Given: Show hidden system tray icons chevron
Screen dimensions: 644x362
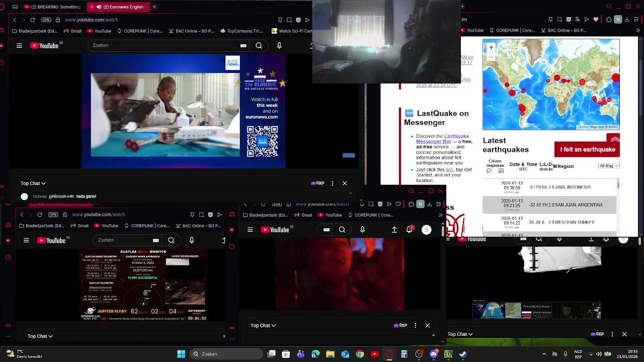Looking at the screenshot, I should [x=544, y=354].
